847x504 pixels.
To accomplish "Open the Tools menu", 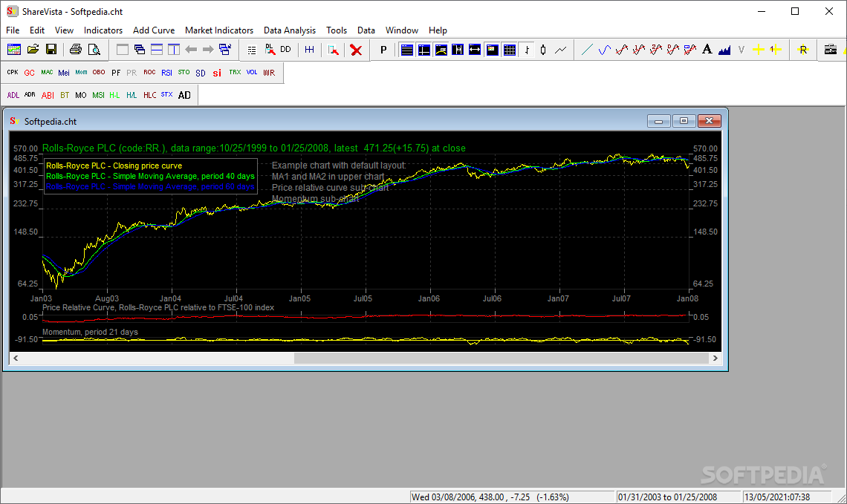I will [x=337, y=30].
